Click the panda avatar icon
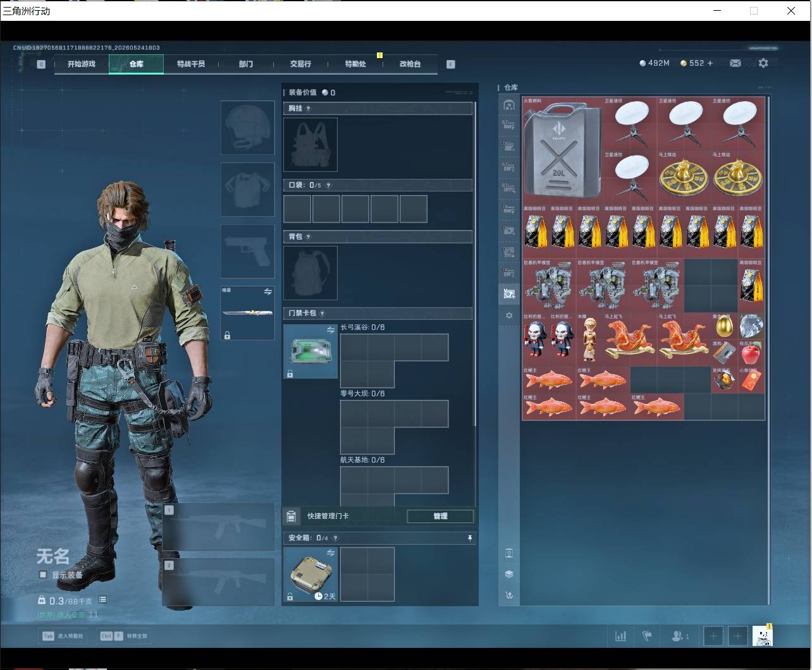Viewport: 812px width, 670px height. pos(763,636)
